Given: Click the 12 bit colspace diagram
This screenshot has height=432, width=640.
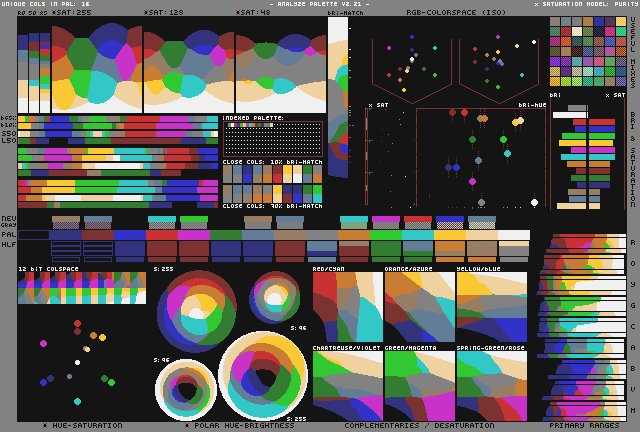Looking at the screenshot, I should coord(82,288).
